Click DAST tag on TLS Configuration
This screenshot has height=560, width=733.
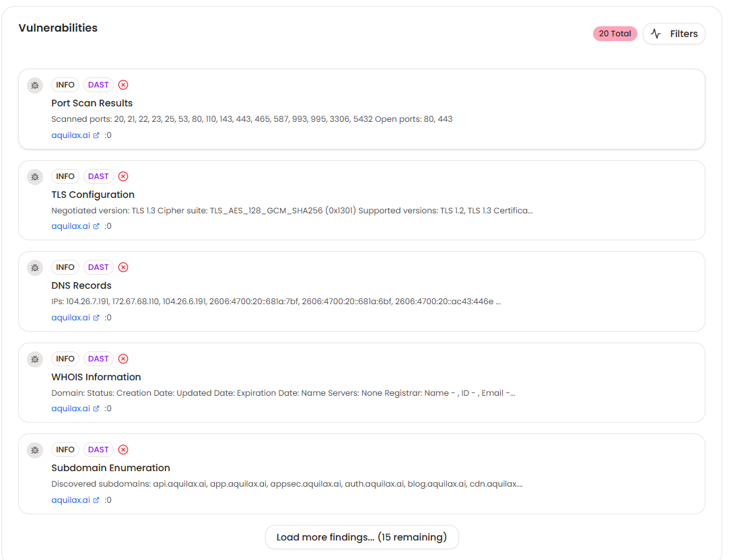click(x=98, y=176)
